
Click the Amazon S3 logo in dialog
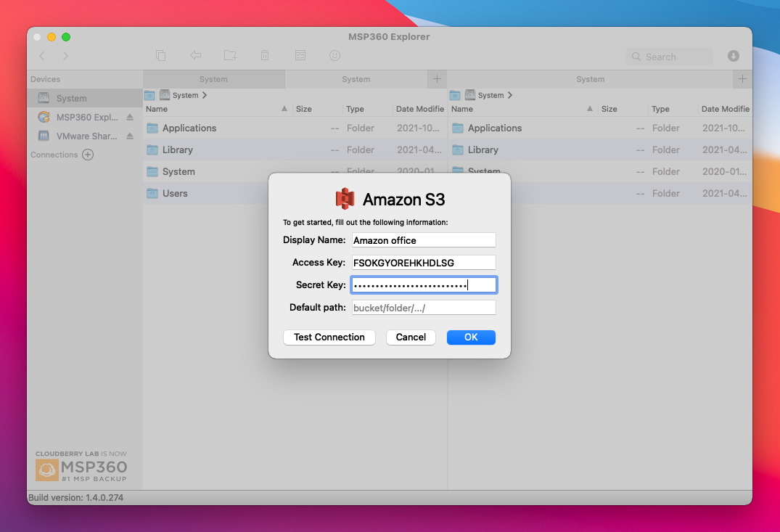345,199
